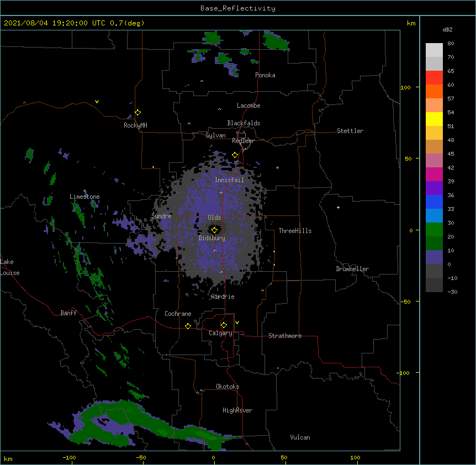Image resolution: width=476 pixels, height=465 pixels.
Task: Click the yellow diamond marker south of RedDeer
Action: [235, 155]
